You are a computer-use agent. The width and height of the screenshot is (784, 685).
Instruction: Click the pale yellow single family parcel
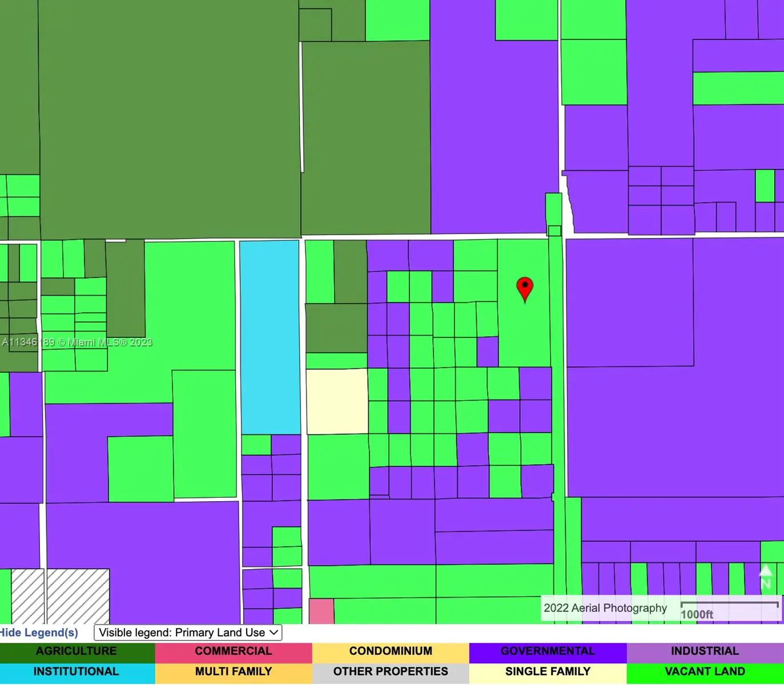[337, 401]
